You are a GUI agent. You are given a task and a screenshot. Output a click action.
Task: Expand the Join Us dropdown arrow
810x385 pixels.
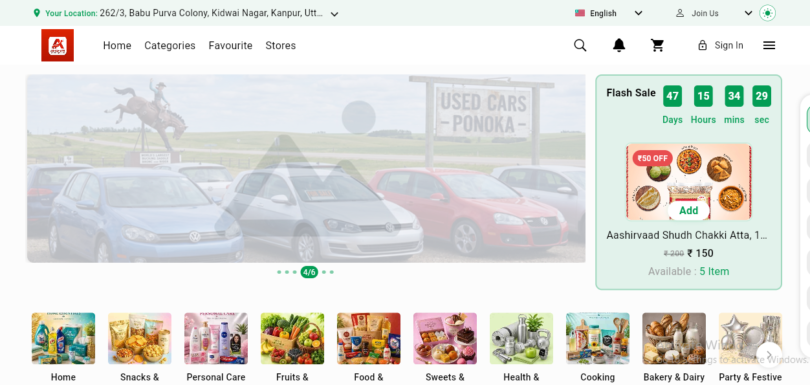tap(748, 13)
